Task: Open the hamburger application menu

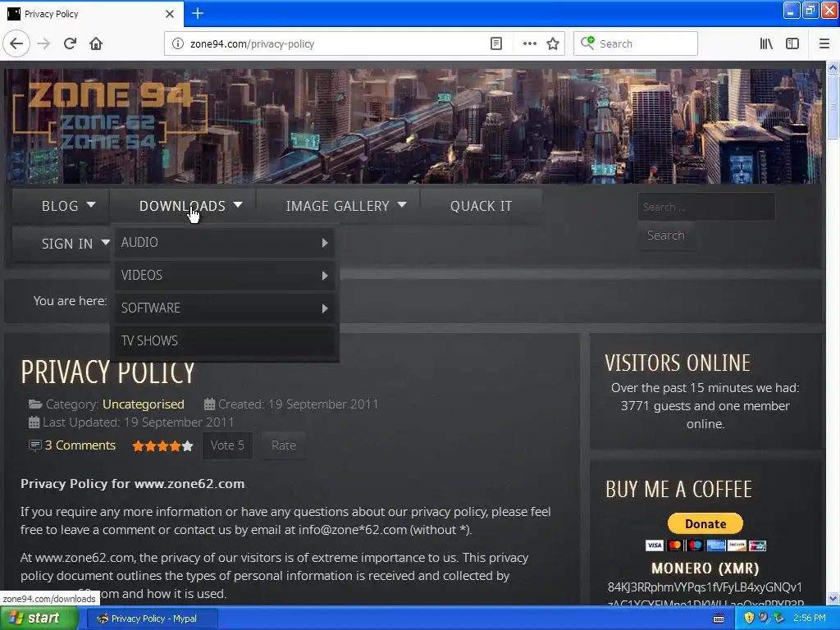Action: click(824, 44)
